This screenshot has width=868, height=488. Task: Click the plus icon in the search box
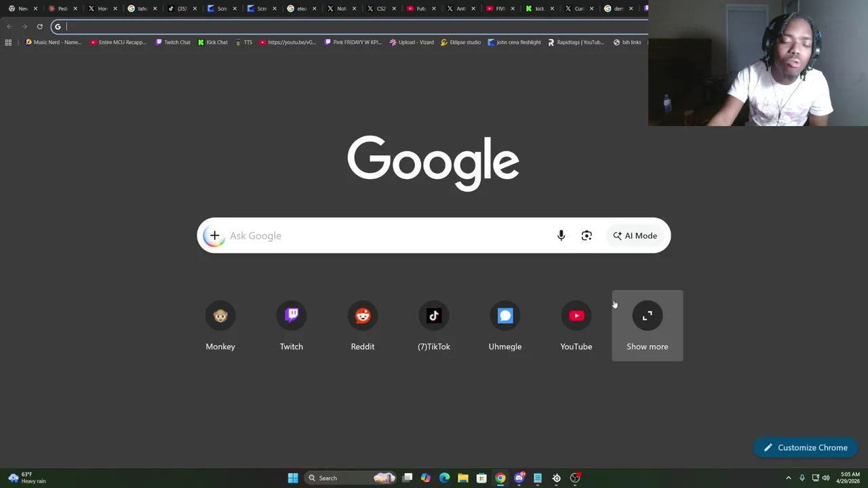coord(214,236)
